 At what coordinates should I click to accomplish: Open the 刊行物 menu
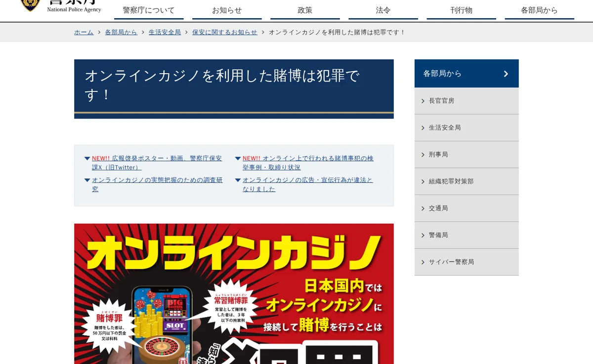click(461, 10)
